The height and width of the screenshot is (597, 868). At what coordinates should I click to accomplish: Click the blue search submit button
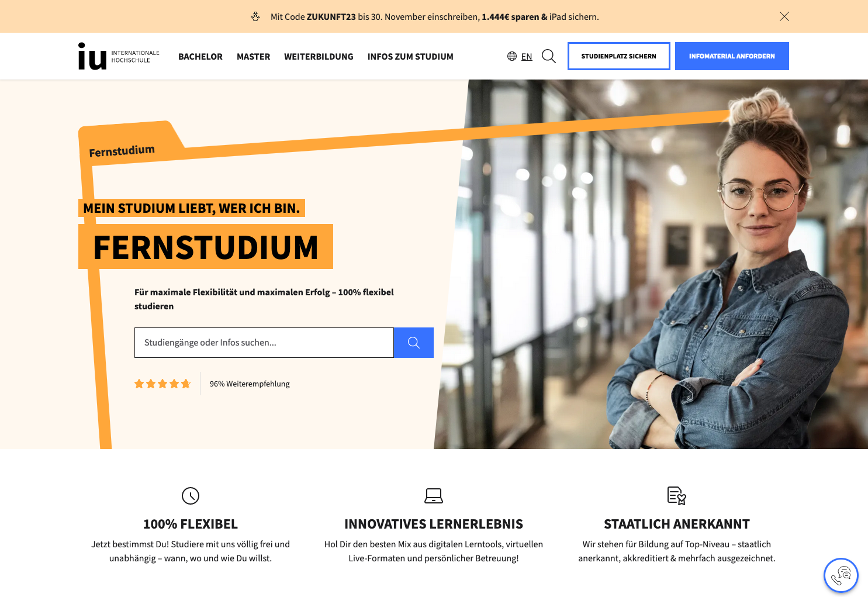[414, 343]
